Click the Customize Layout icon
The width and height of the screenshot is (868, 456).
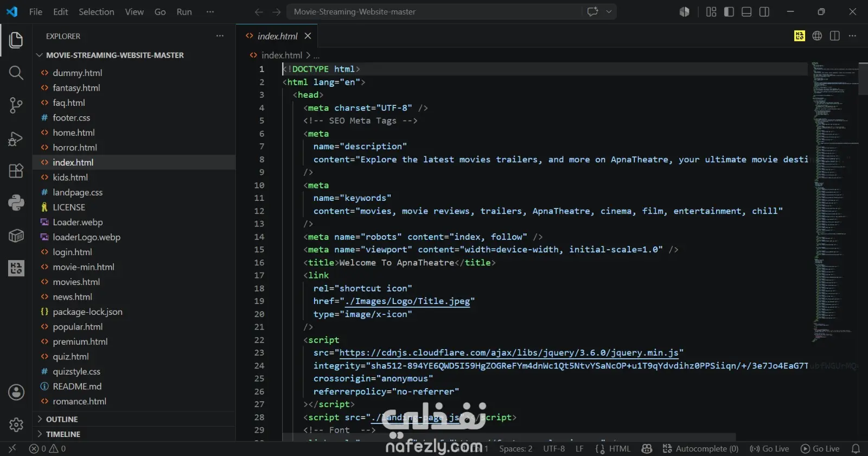coord(711,11)
